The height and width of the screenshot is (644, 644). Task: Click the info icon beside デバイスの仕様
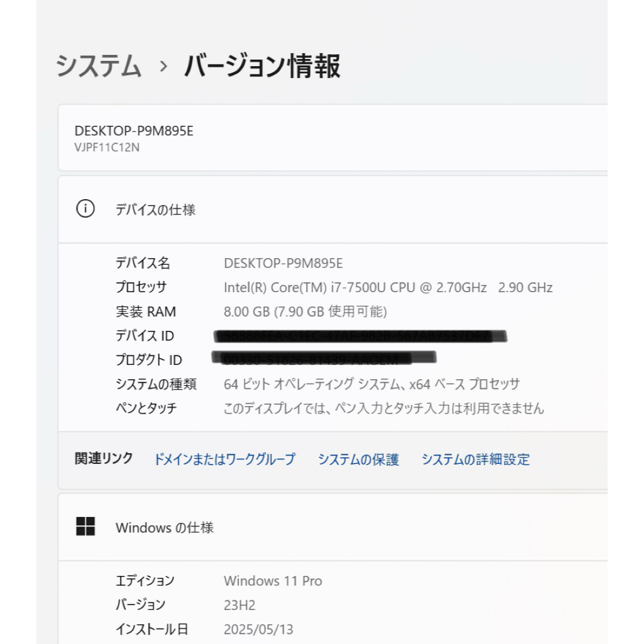coord(85,209)
